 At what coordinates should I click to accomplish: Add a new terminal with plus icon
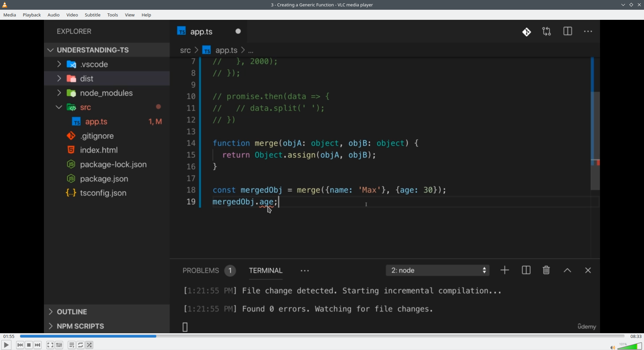[505, 270]
